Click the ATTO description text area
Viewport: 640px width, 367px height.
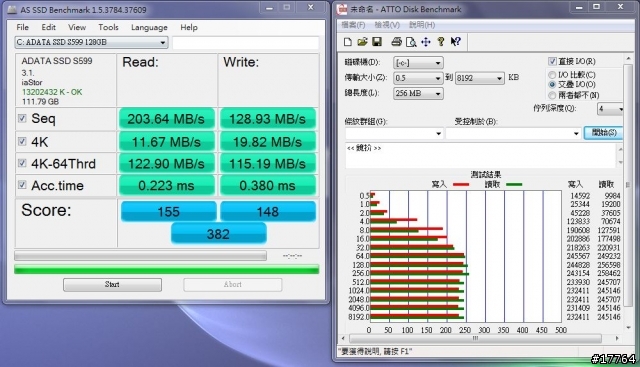click(x=480, y=155)
